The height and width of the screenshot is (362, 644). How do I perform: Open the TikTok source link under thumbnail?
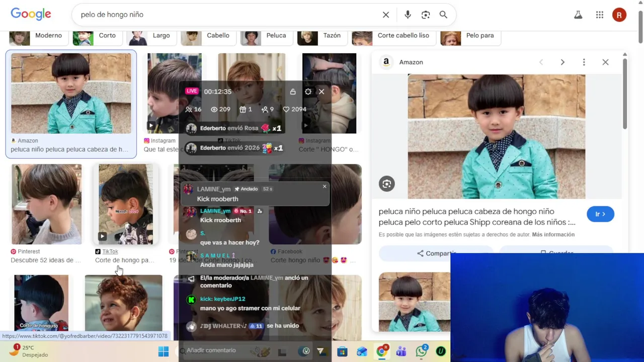pyautogui.click(x=110, y=251)
